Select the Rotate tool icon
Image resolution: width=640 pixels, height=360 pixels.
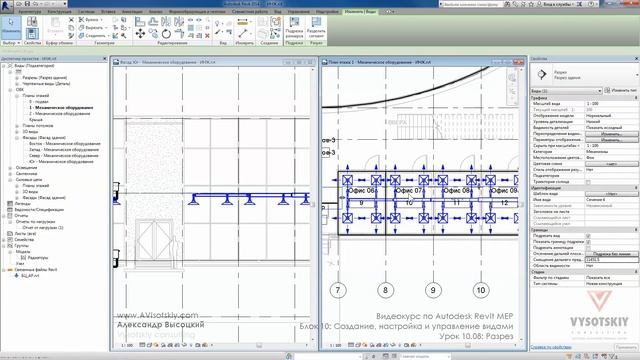166,34
